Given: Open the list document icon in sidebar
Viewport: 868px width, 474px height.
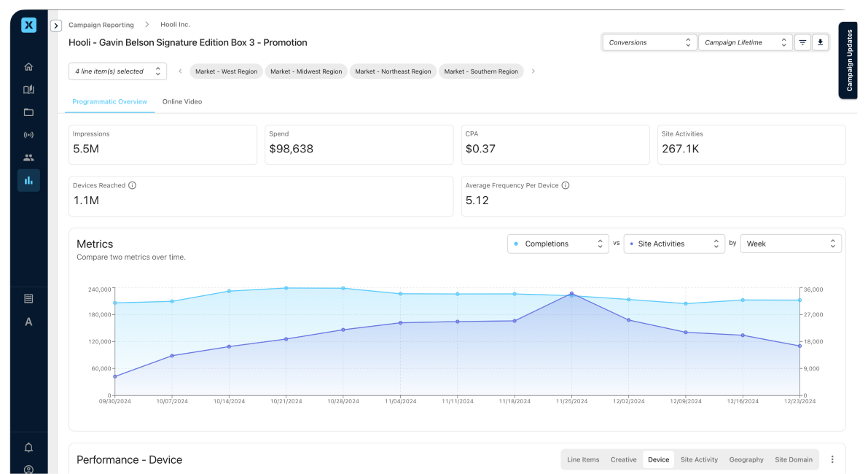Looking at the screenshot, I should pos(28,299).
